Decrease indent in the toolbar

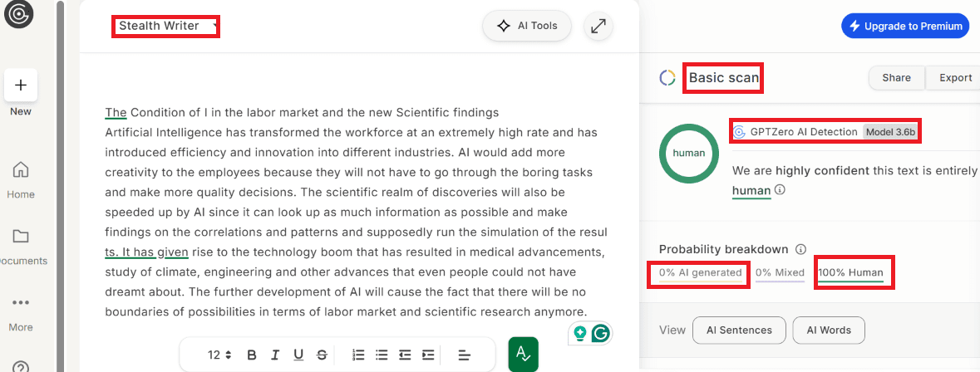click(405, 355)
